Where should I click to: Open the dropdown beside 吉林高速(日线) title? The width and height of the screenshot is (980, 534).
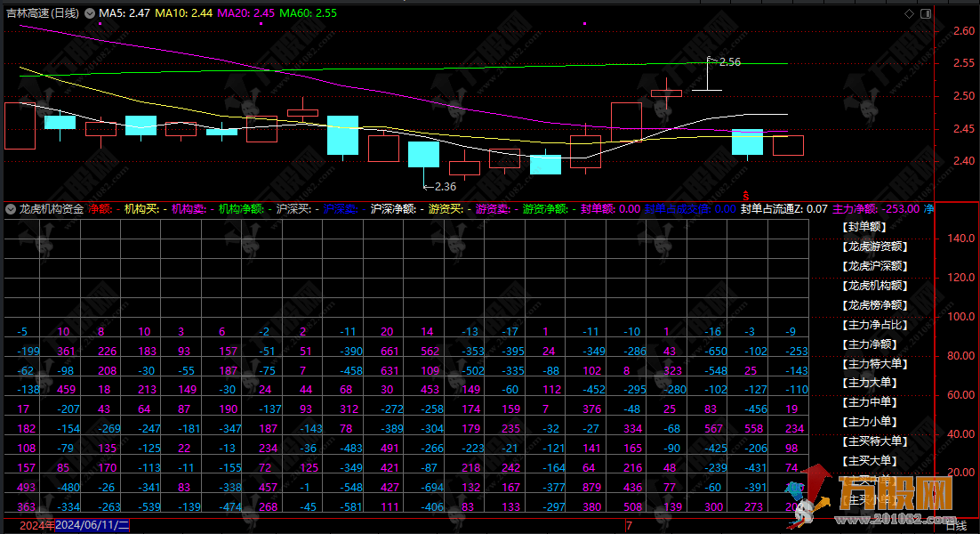tap(90, 13)
